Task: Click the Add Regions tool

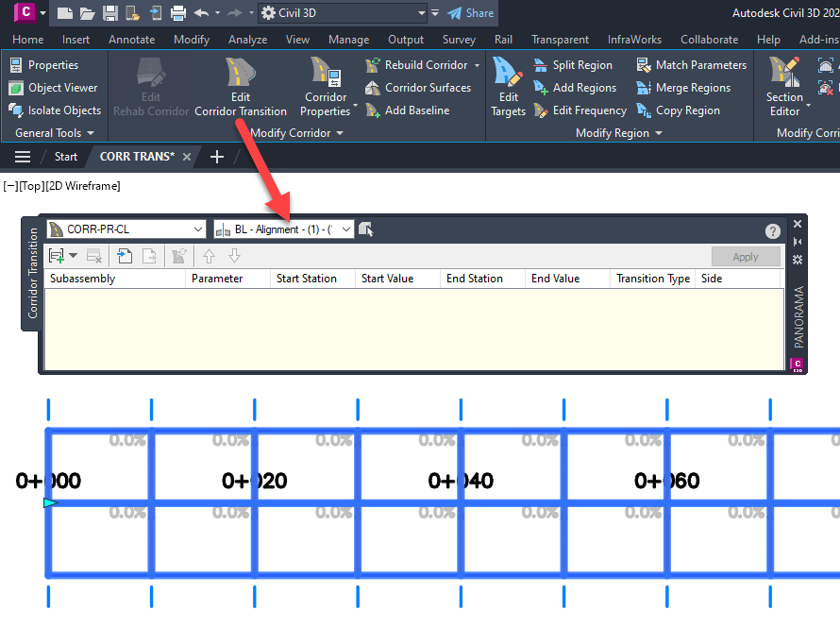Action: click(x=575, y=87)
